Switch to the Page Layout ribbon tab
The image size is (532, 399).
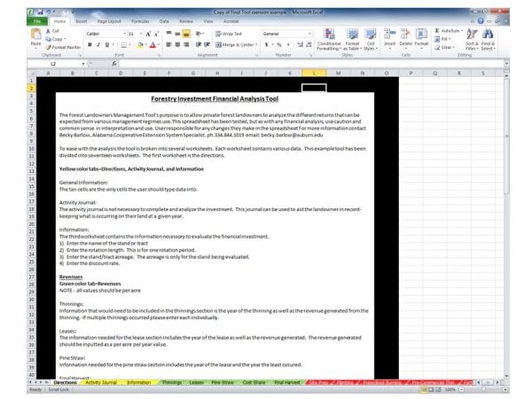tap(109, 20)
